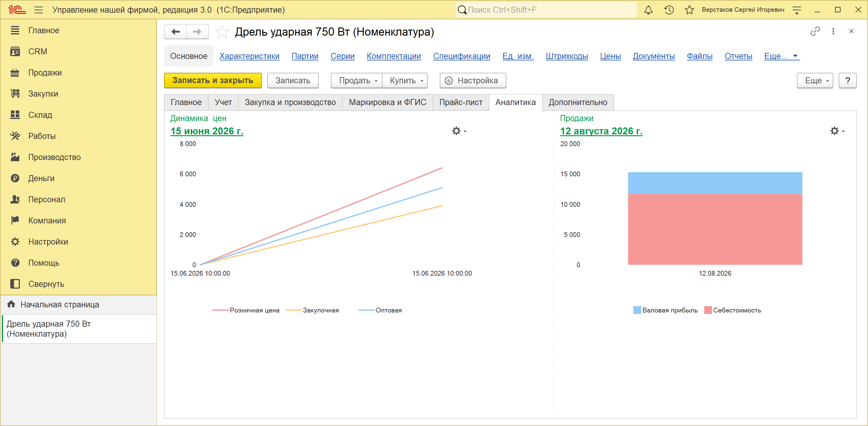Open the Продажи basket icon
Viewport: 868px width, 426px height.
(15, 72)
